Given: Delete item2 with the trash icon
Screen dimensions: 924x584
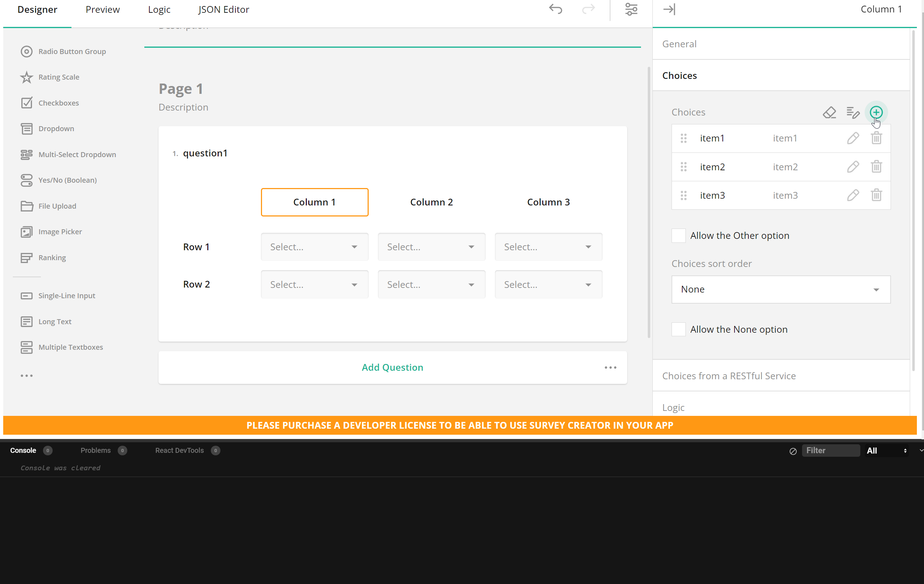Looking at the screenshot, I should click(x=876, y=167).
